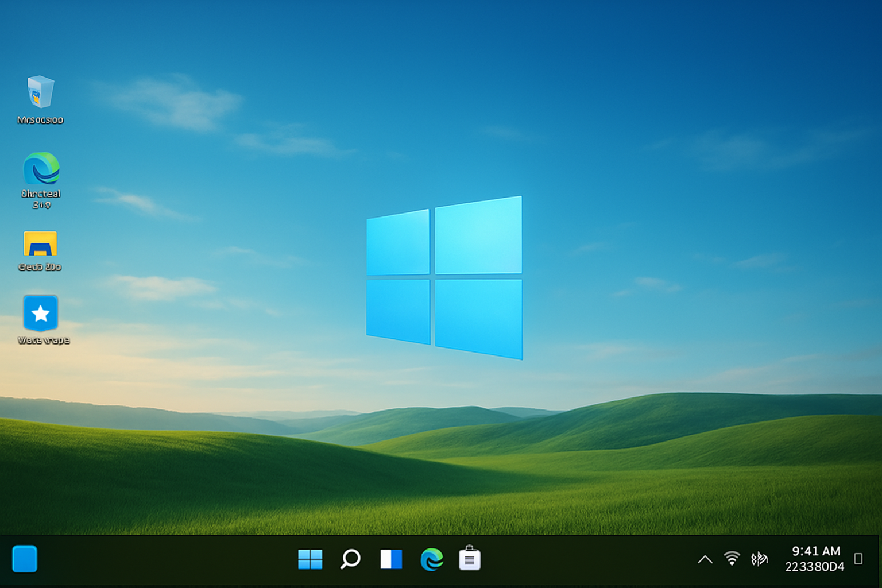Viewport: 882px width, 588px height.
Task: Click the 9:41 AM clock
Action: tap(816, 551)
